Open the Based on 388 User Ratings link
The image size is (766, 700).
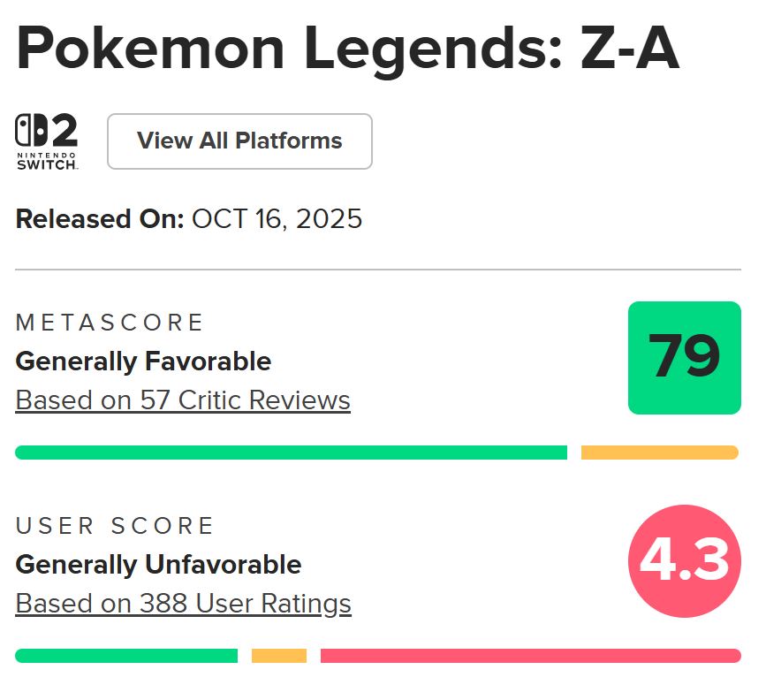[x=183, y=604]
